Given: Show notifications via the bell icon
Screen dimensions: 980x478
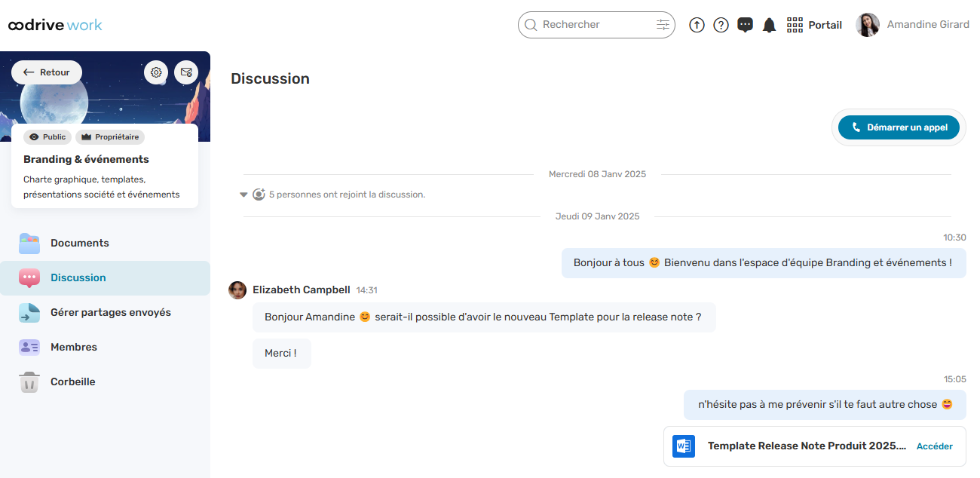Looking at the screenshot, I should point(769,25).
